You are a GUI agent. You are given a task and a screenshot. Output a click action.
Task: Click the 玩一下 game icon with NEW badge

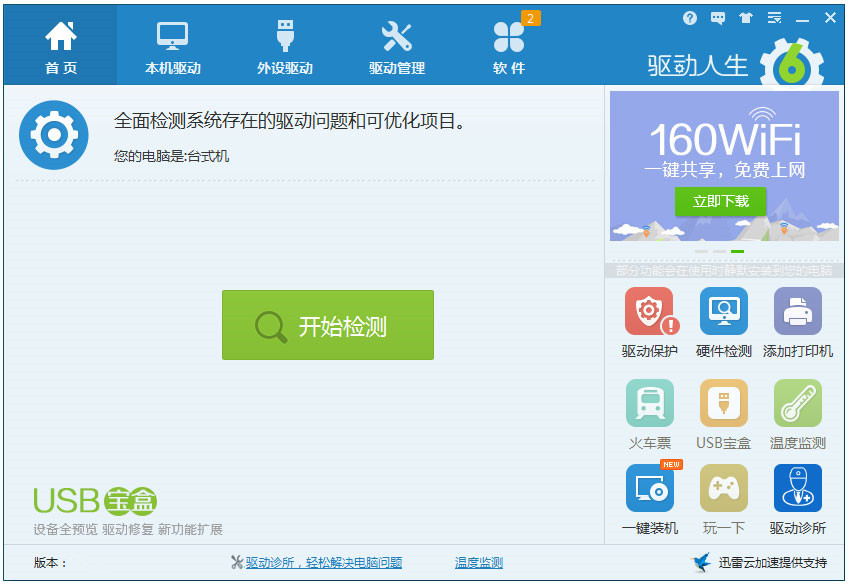click(723, 490)
